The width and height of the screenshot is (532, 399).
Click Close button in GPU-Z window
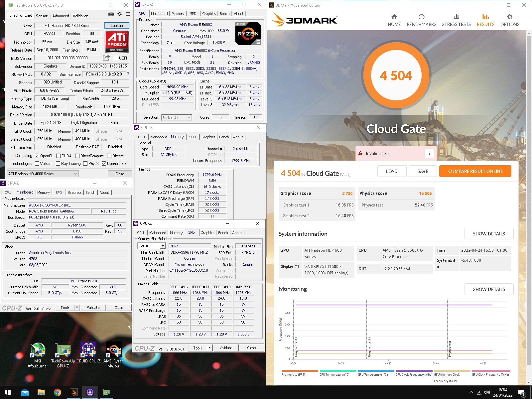click(120, 174)
